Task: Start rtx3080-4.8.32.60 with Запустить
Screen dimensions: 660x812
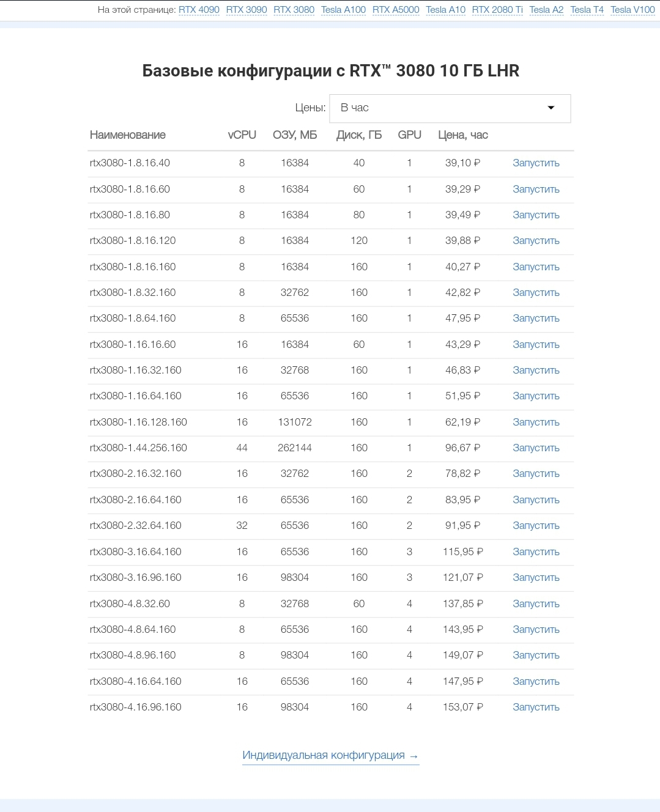Action: coord(536,604)
